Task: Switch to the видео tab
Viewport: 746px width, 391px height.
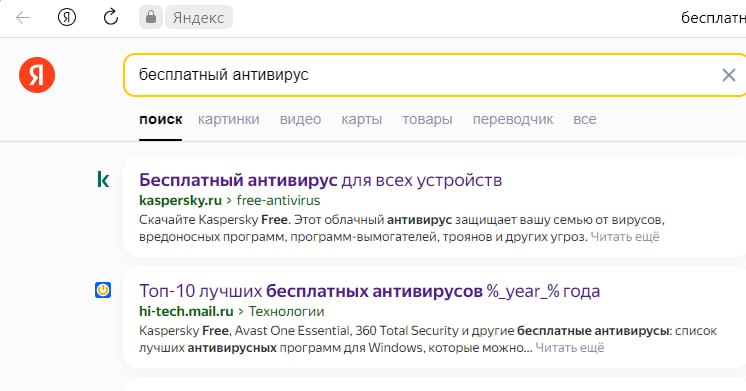Action: pyautogui.click(x=300, y=119)
